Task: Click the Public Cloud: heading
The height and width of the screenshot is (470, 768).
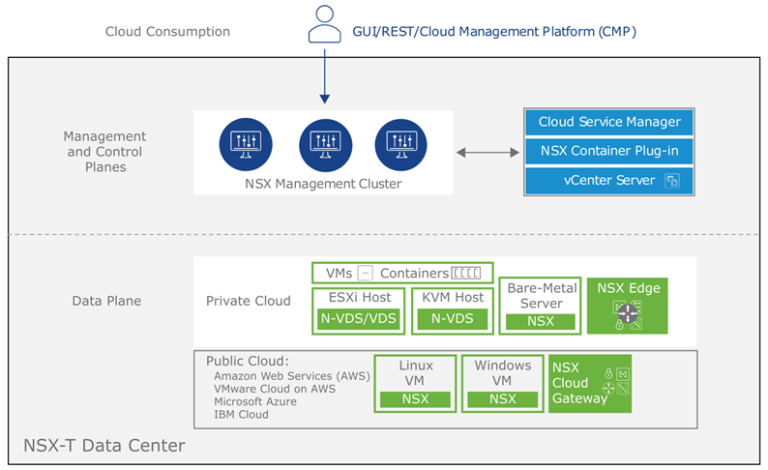Action: pos(247,361)
